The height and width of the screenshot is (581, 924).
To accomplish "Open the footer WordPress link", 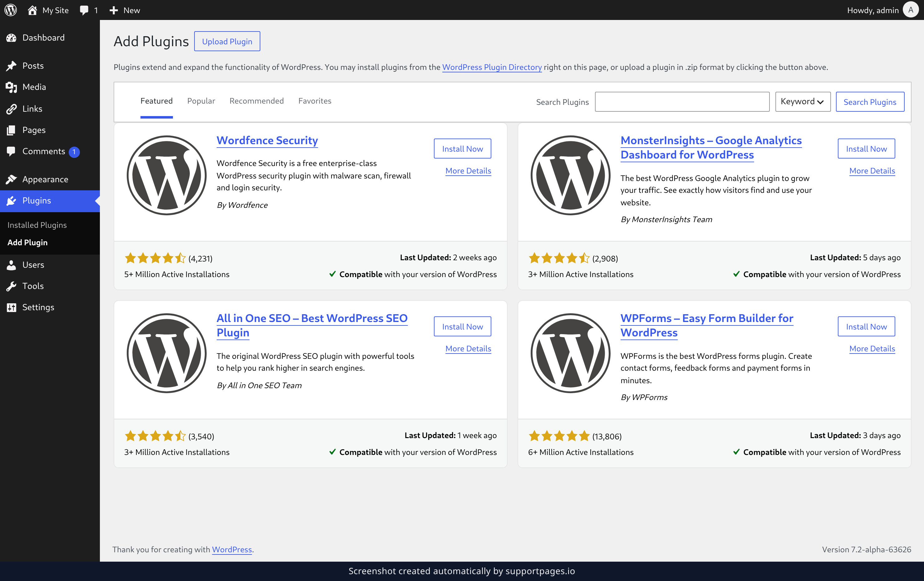I will pyautogui.click(x=232, y=549).
